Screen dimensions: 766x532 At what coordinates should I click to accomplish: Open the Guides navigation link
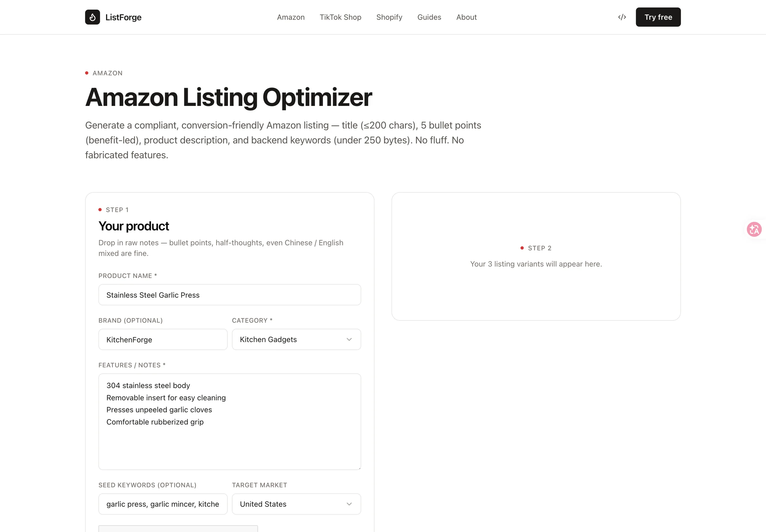[429, 17]
